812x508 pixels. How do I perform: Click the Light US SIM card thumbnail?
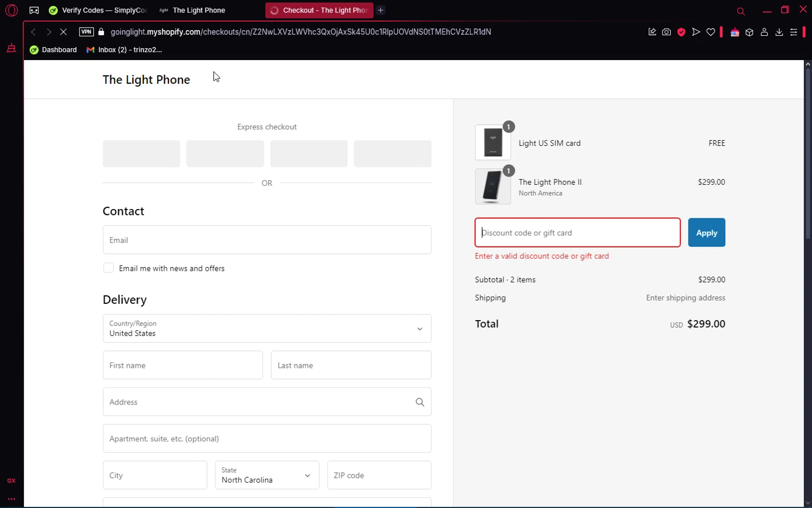coord(493,142)
